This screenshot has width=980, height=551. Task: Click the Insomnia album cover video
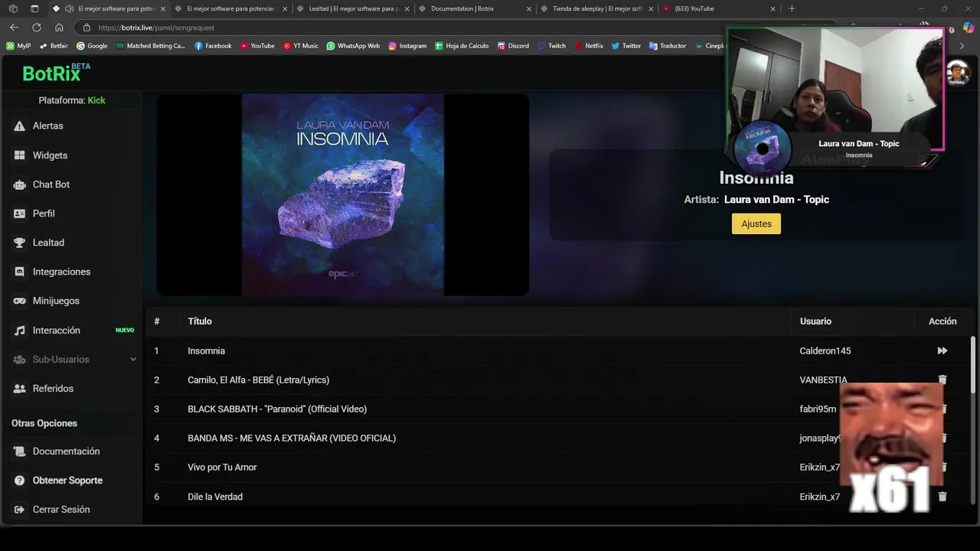click(343, 194)
